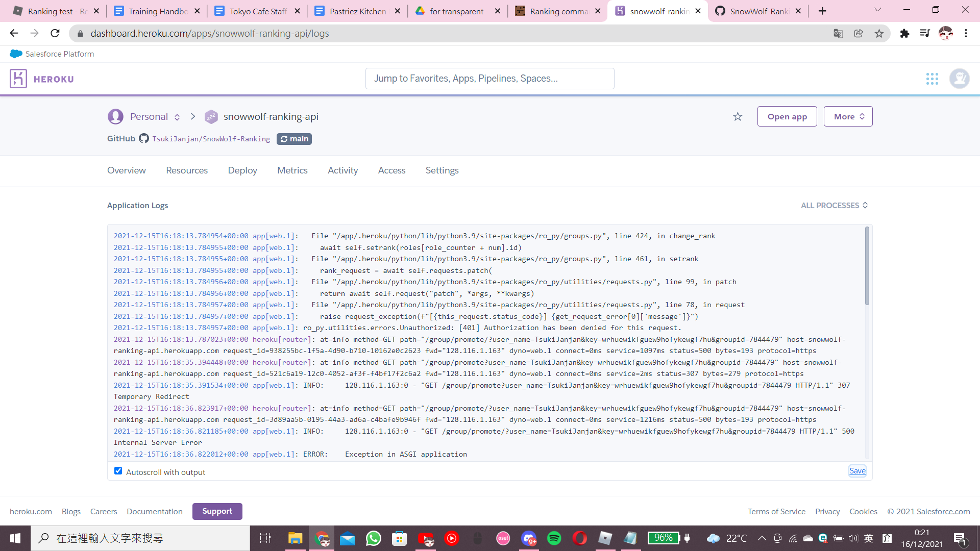Click the translate page icon

point(838,33)
